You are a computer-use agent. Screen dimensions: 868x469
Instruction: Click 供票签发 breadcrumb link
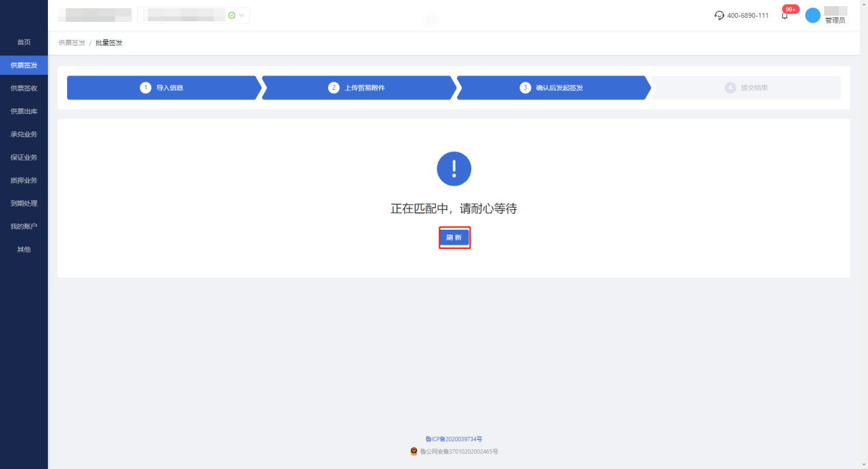(72, 43)
